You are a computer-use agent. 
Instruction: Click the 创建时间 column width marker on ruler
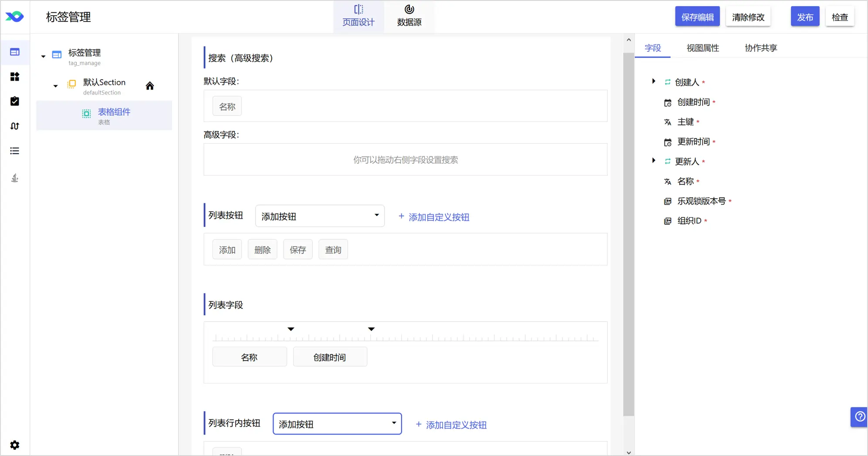pyautogui.click(x=371, y=329)
